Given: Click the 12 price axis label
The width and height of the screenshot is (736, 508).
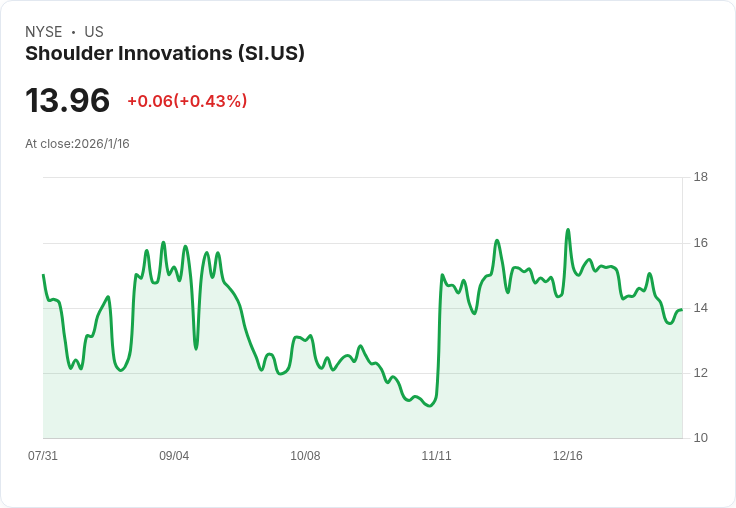Looking at the screenshot, I should (x=701, y=373).
